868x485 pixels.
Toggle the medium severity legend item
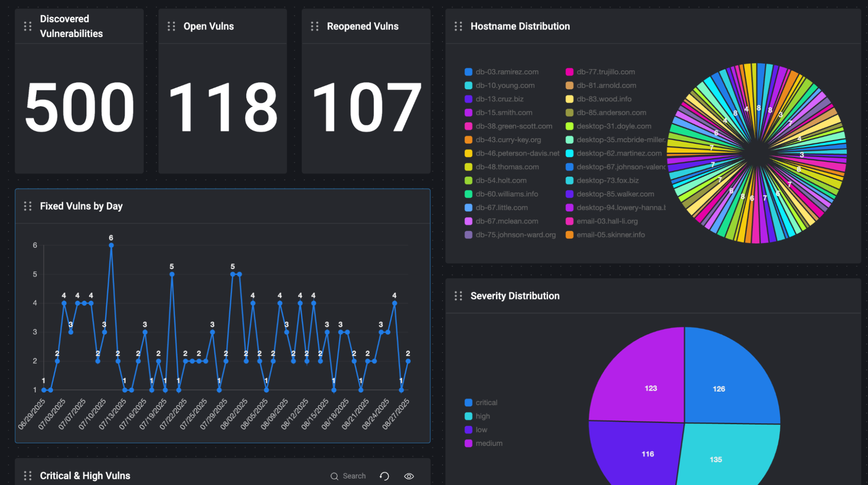[488, 443]
